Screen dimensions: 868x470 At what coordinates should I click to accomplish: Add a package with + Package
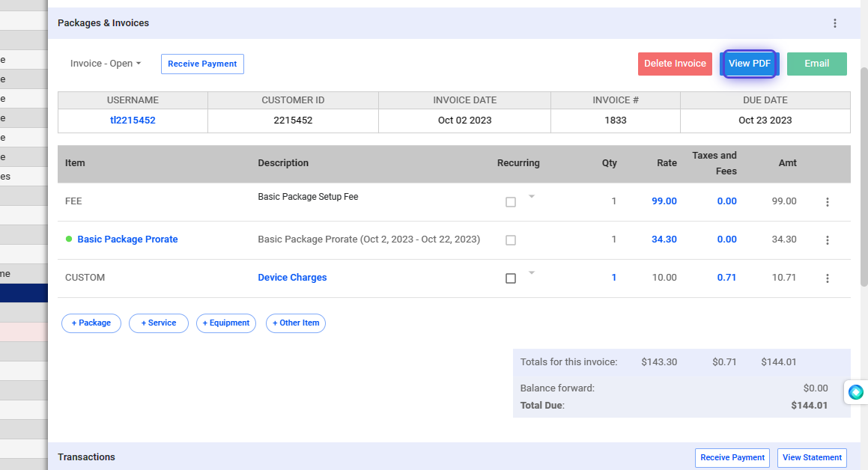click(91, 323)
